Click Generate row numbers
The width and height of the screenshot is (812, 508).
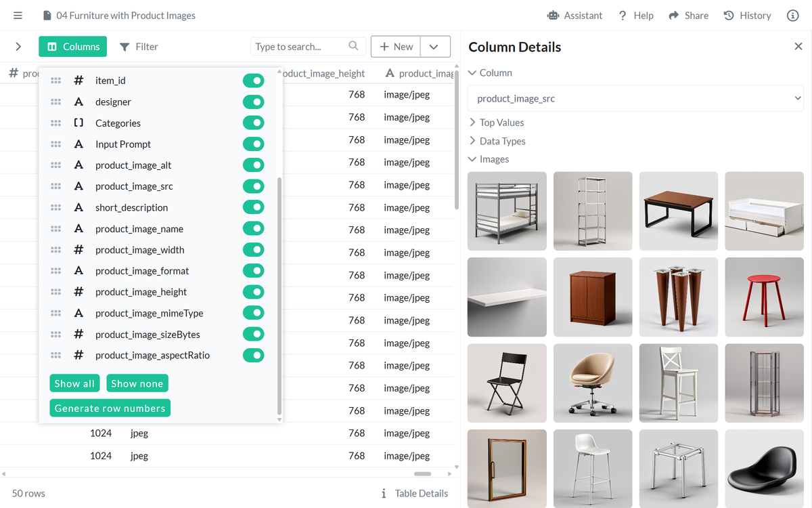(x=110, y=408)
